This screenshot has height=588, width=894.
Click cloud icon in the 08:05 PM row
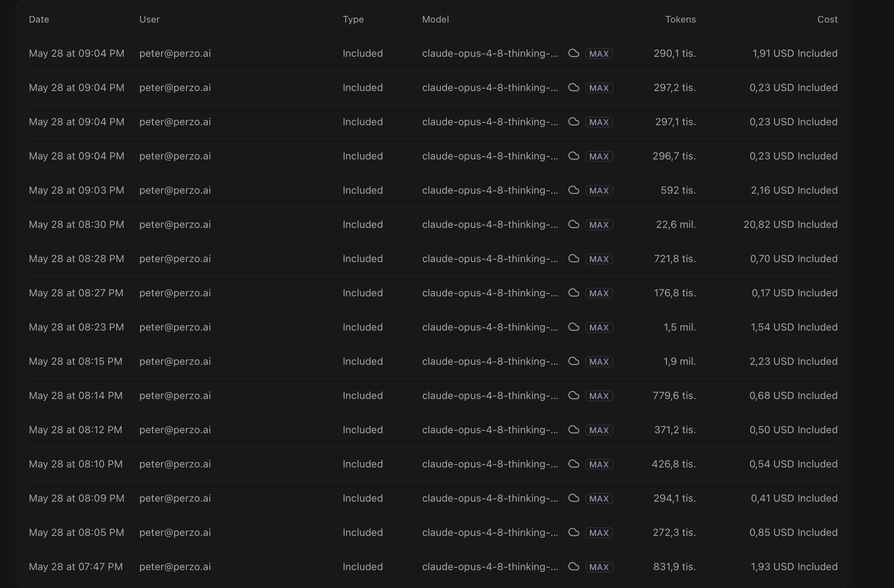573,532
